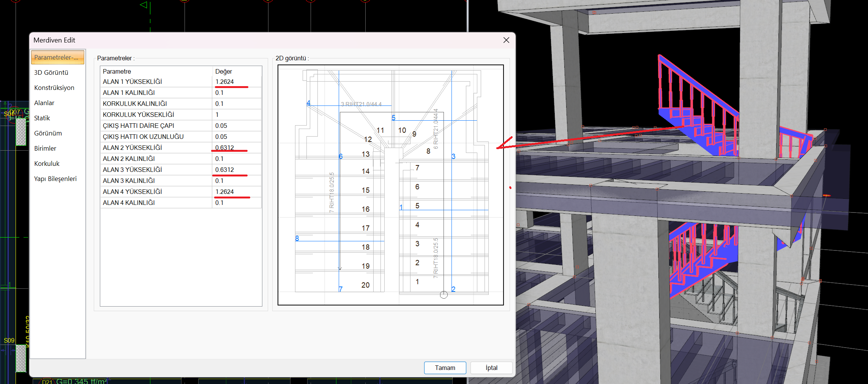This screenshot has height=384, width=868.
Task: Edit the ÇIKIŞ HATTI DAİRE ÇAPI value
Action: click(x=236, y=126)
